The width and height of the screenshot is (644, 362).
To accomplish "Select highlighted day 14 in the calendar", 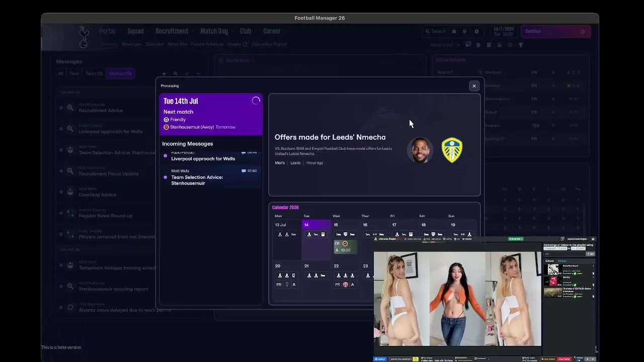I will pos(316,225).
